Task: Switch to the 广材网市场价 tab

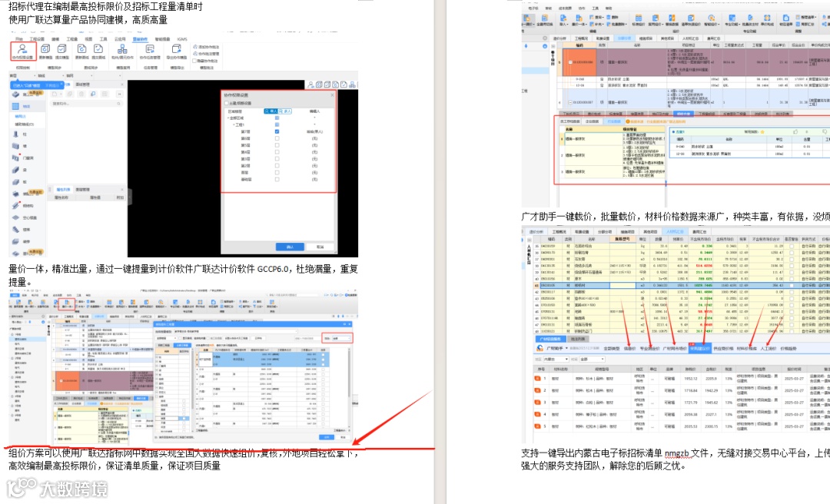Action: coord(675,348)
